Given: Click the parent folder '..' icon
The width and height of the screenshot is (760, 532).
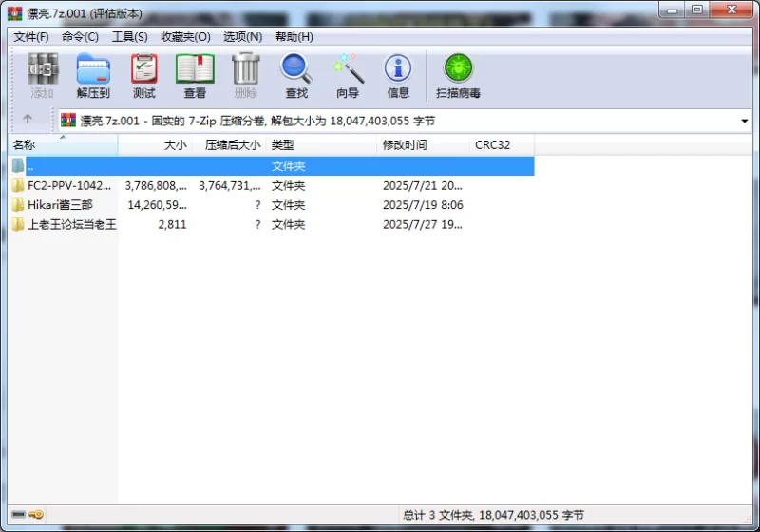Looking at the screenshot, I should click(18, 165).
